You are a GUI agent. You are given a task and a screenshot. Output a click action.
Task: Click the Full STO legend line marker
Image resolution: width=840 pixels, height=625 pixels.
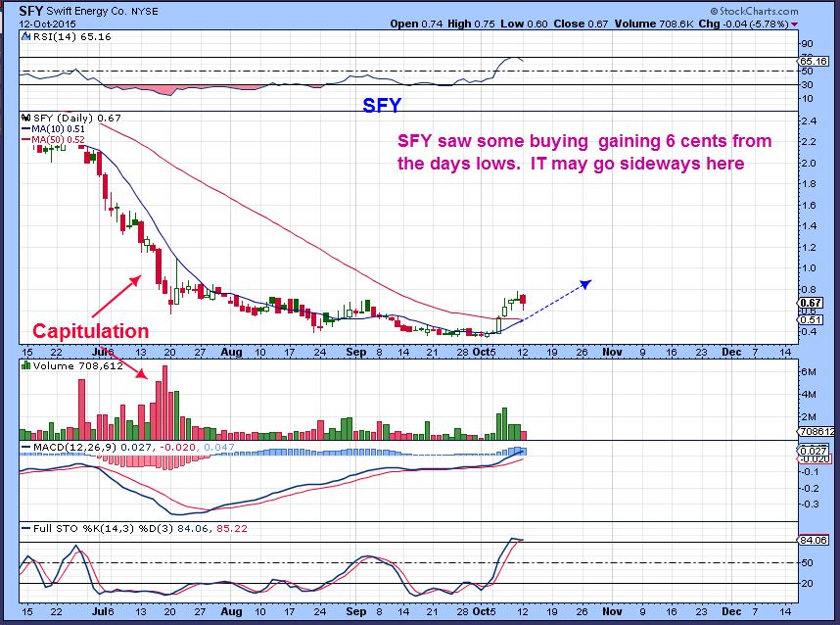(26, 529)
